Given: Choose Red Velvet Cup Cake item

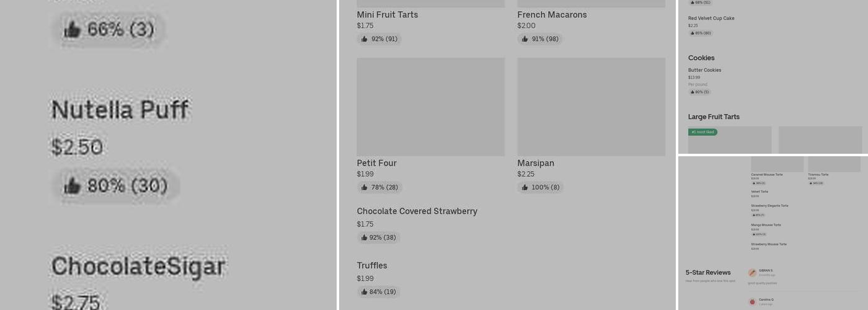Looking at the screenshot, I should pyautogui.click(x=711, y=19).
